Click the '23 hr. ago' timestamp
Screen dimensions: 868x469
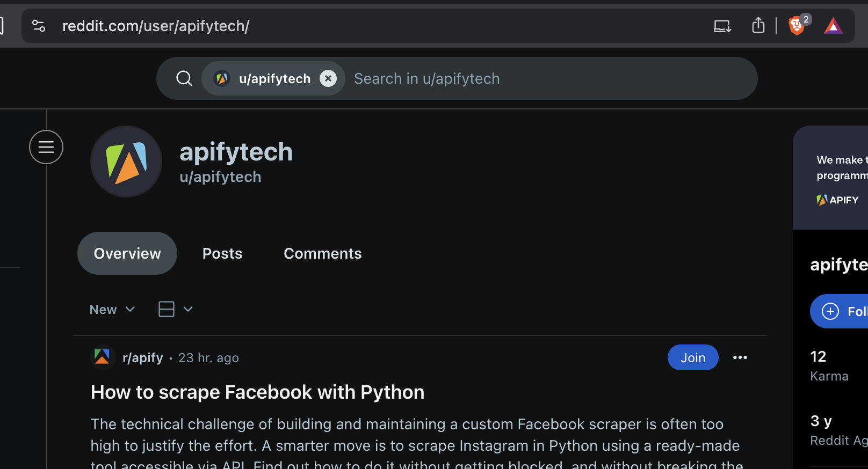tap(208, 358)
